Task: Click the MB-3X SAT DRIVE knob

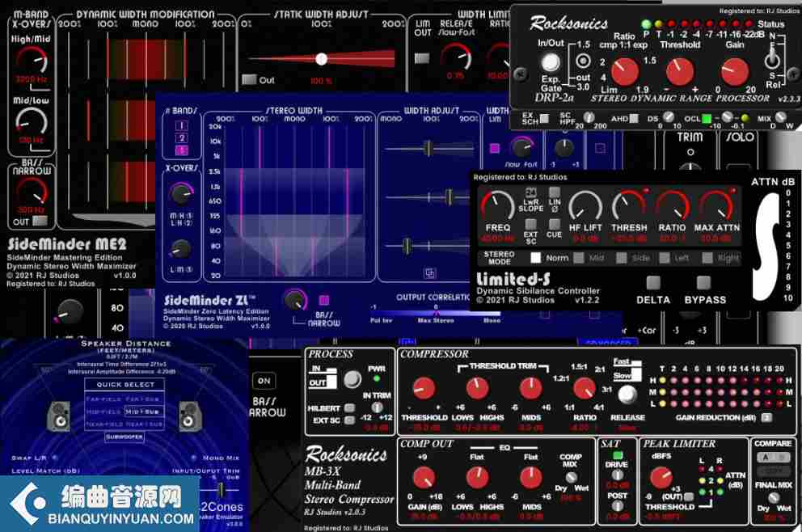Action: [x=618, y=475]
